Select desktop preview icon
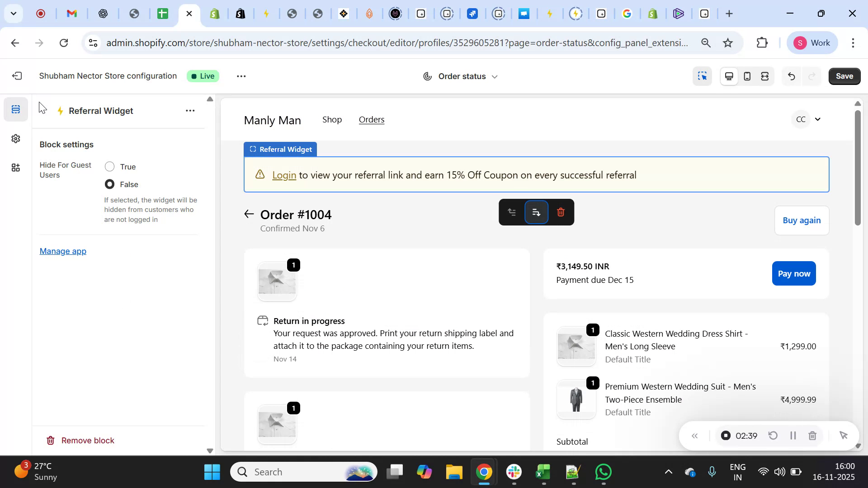This screenshot has width=868, height=488. (x=729, y=76)
